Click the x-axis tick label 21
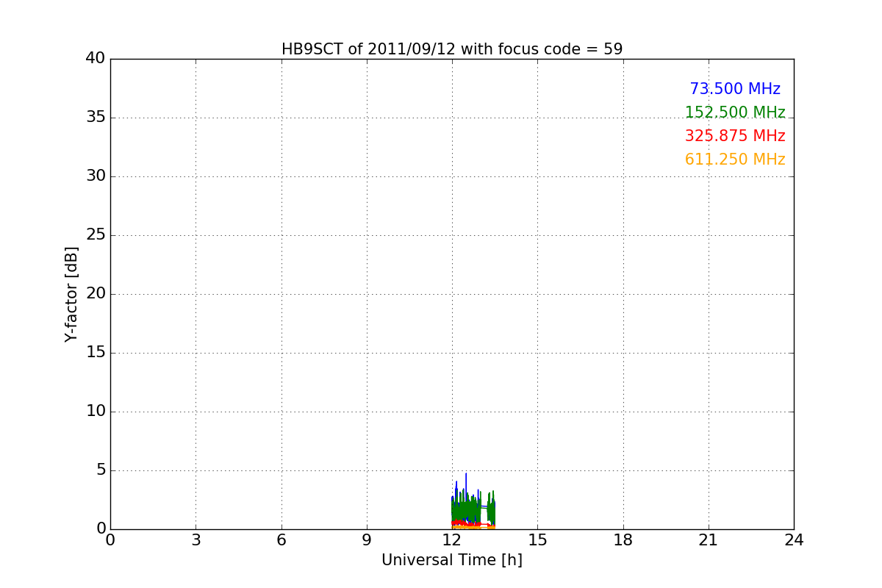The height and width of the screenshot is (588, 882). coord(709,540)
